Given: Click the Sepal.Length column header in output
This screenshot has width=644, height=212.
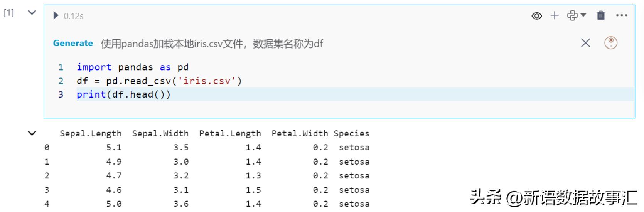Looking at the screenshot, I should pos(91,133).
